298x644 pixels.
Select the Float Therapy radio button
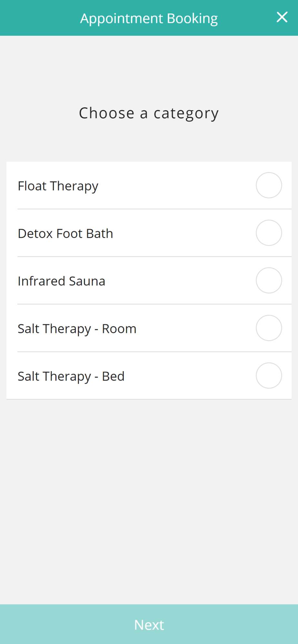click(x=269, y=185)
